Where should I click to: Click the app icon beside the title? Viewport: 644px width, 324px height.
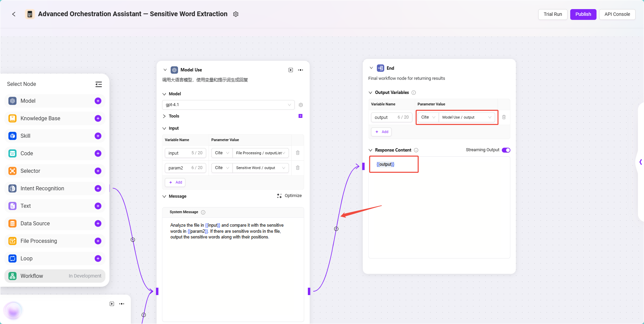point(30,14)
